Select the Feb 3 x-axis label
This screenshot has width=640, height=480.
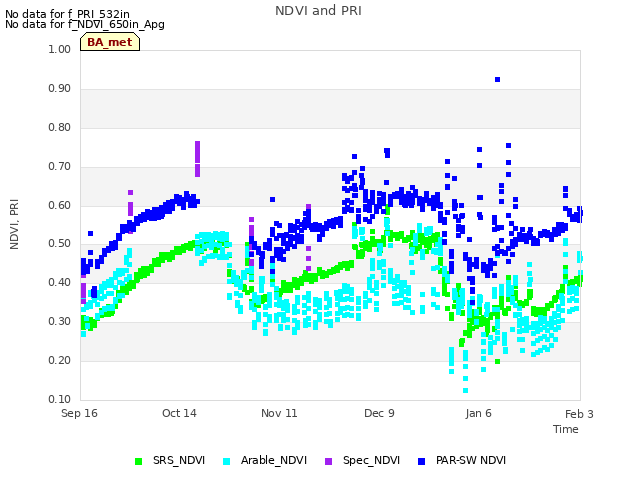(579, 414)
